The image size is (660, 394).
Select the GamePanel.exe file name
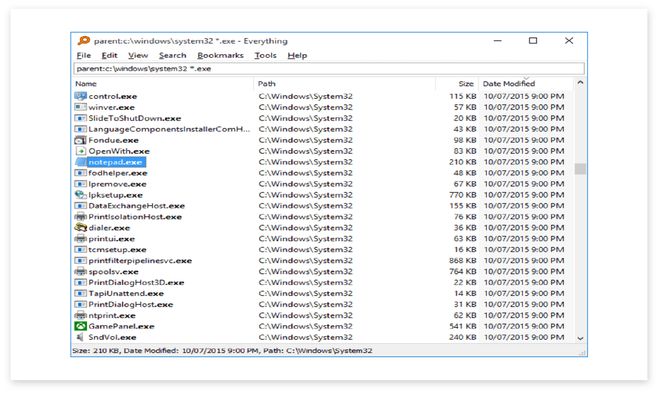click(x=121, y=326)
